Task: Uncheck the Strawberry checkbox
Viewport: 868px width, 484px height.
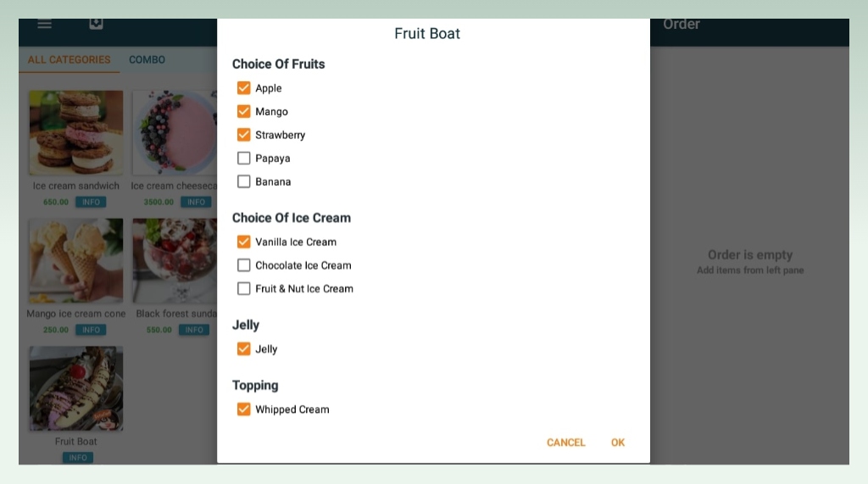Action: coord(243,135)
